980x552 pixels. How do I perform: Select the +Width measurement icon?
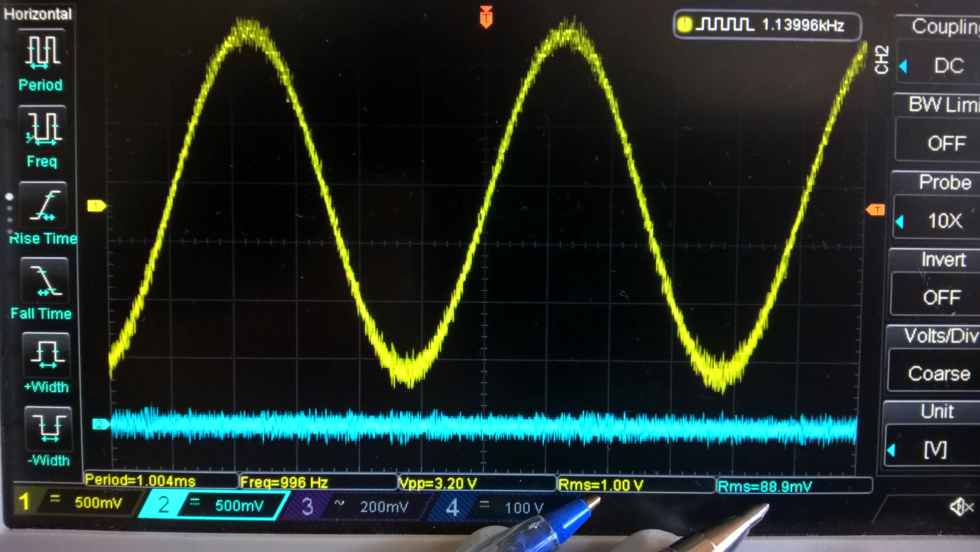(x=47, y=355)
